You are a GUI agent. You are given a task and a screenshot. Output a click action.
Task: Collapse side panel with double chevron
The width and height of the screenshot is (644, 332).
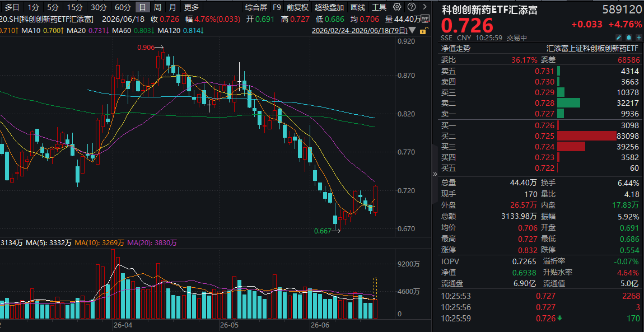pyautogui.click(x=435, y=174)
